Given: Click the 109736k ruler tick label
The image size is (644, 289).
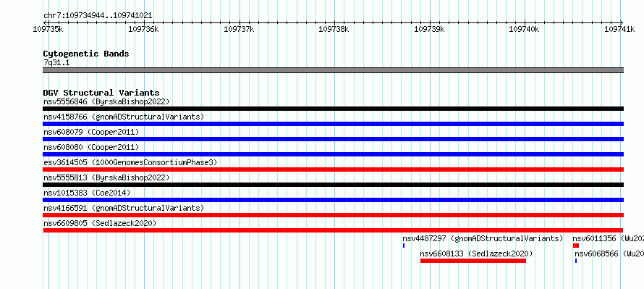Looking at the screenshot, I should (143, 29).
